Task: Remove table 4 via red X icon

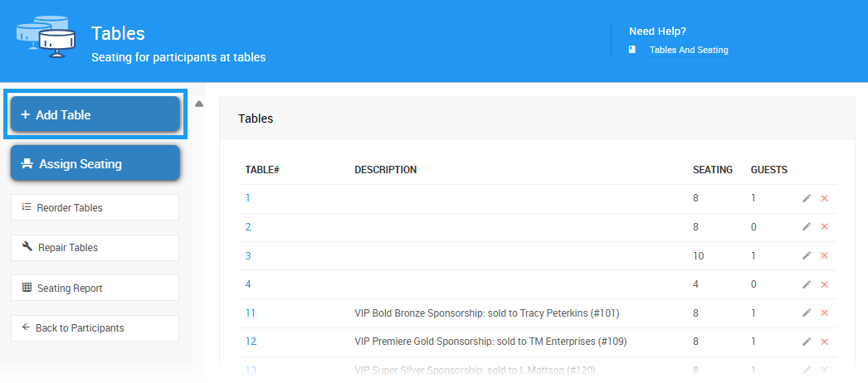Action: pos(824,284)
